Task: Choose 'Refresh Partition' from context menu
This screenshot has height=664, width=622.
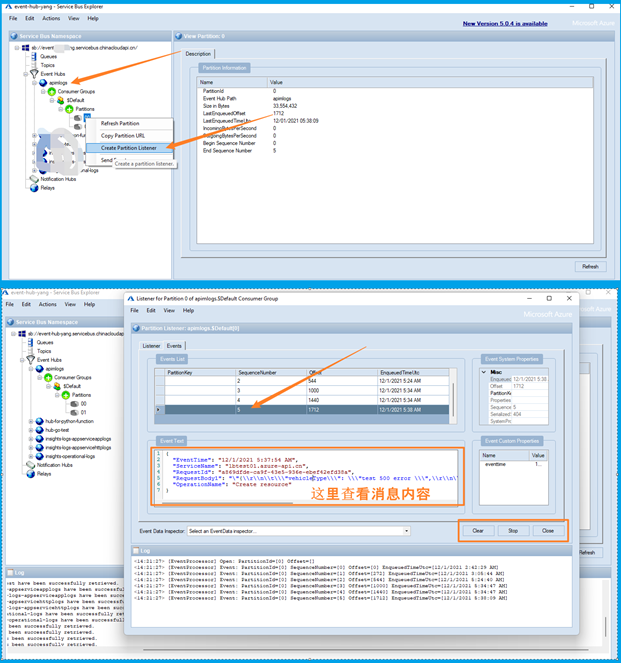Action: 121,124
